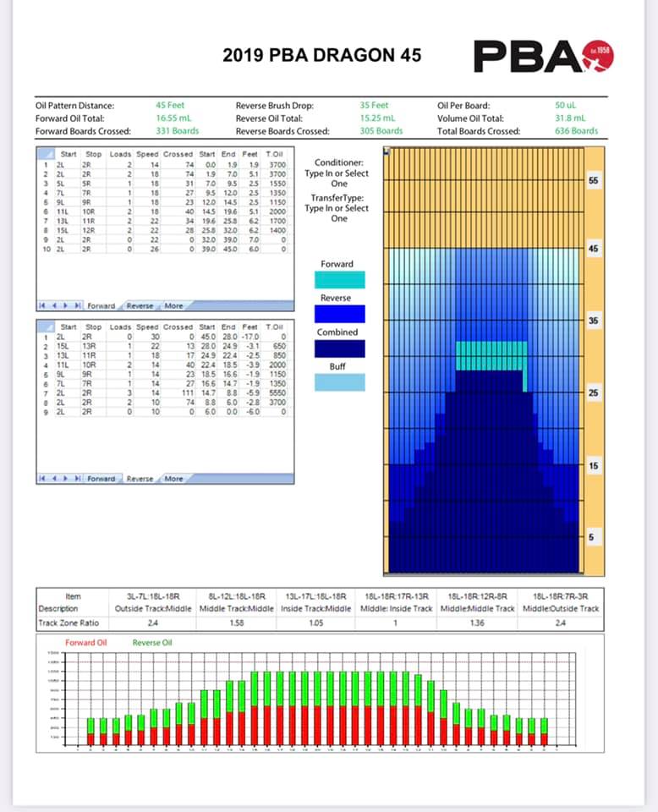Switch to Forward tab in reverse loads table
The width and height of the screenshot is (658, 812).
point(101,479)
